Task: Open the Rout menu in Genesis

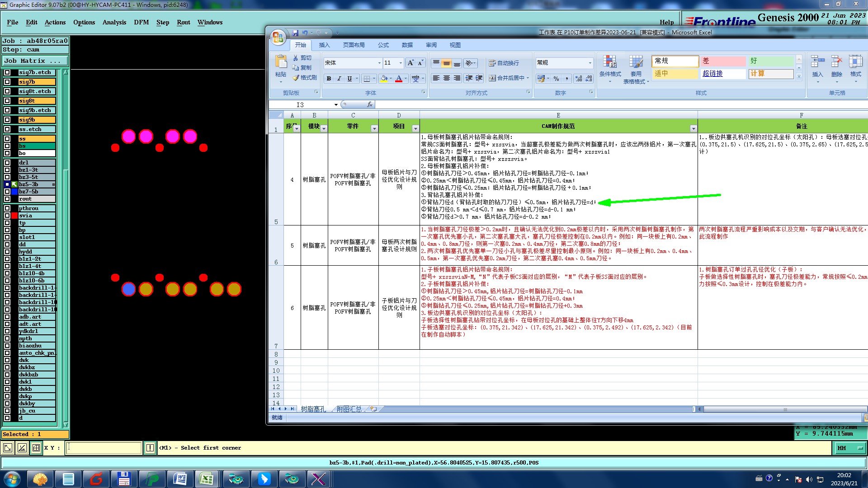Action: click(184, 22)
